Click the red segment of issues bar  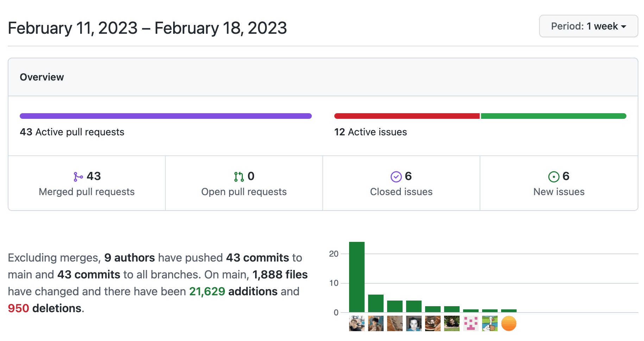click(406, 116)
